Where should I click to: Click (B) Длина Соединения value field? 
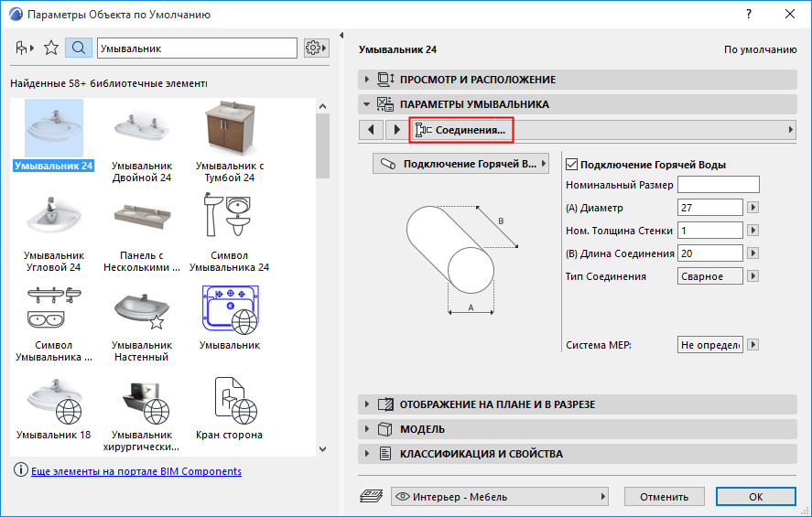tap(710, 253)
